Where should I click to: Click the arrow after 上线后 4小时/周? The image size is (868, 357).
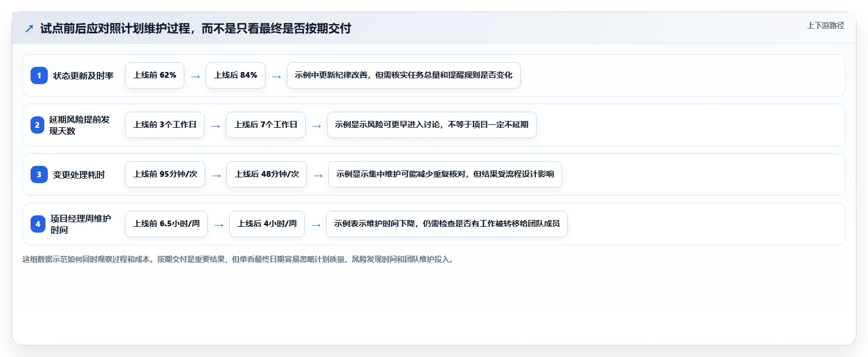[316, 225]
